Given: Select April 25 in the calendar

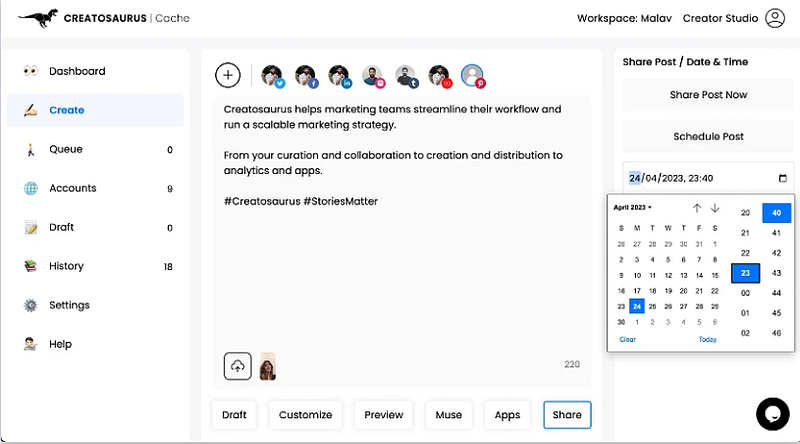Looking at the screenshot, I should point(652,307).
